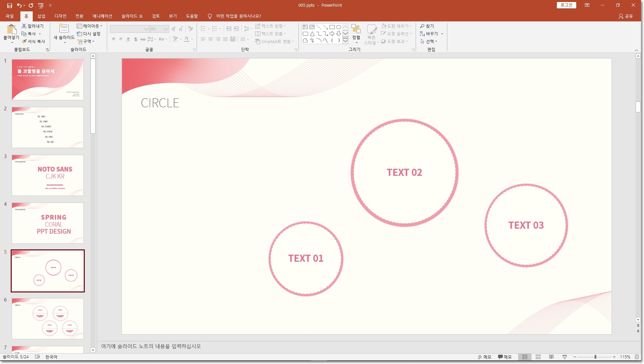Click the Save icon in the quick access toolbar

point(9,5)
